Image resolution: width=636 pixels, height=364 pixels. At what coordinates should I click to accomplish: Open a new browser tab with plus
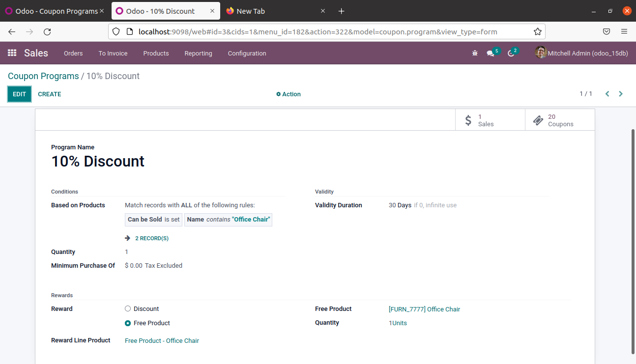pos(342,11)
